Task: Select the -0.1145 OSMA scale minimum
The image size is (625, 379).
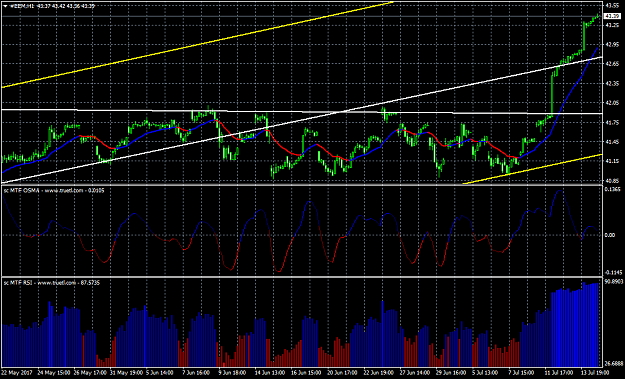Action: [x=612, y=273]
